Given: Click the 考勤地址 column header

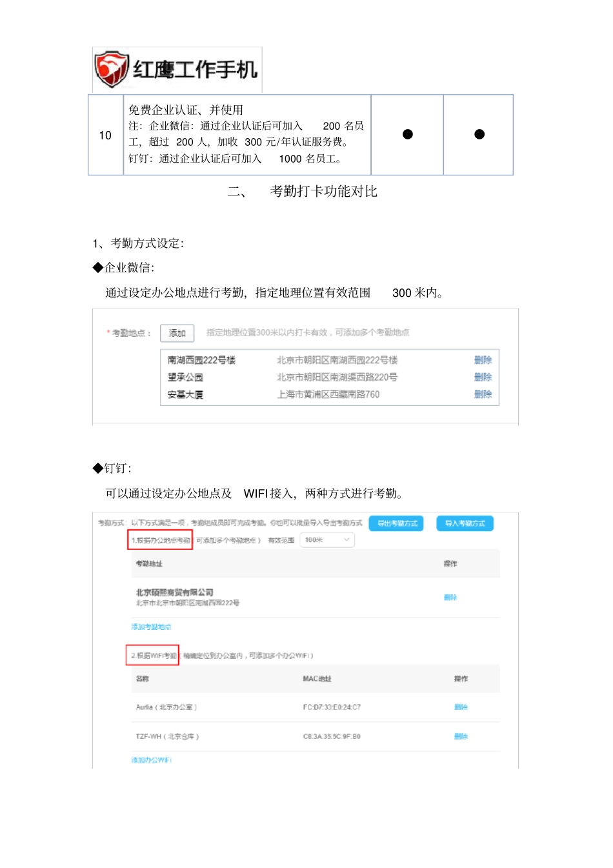Looking at the screenshot, I should click(149, 564).
